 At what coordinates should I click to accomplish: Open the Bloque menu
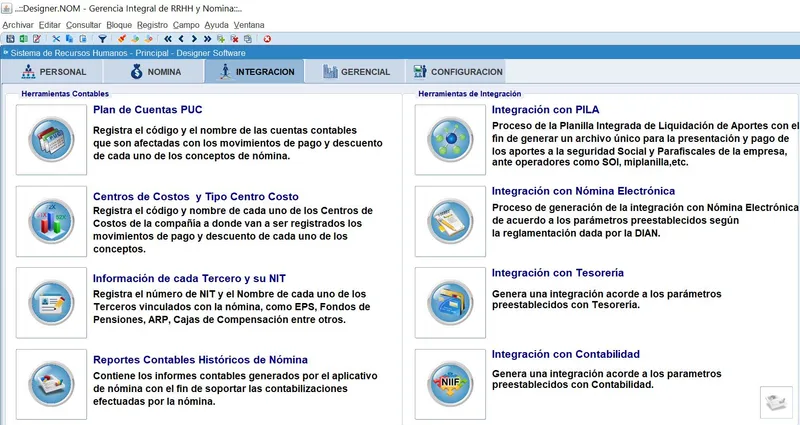tap(119, 24)
